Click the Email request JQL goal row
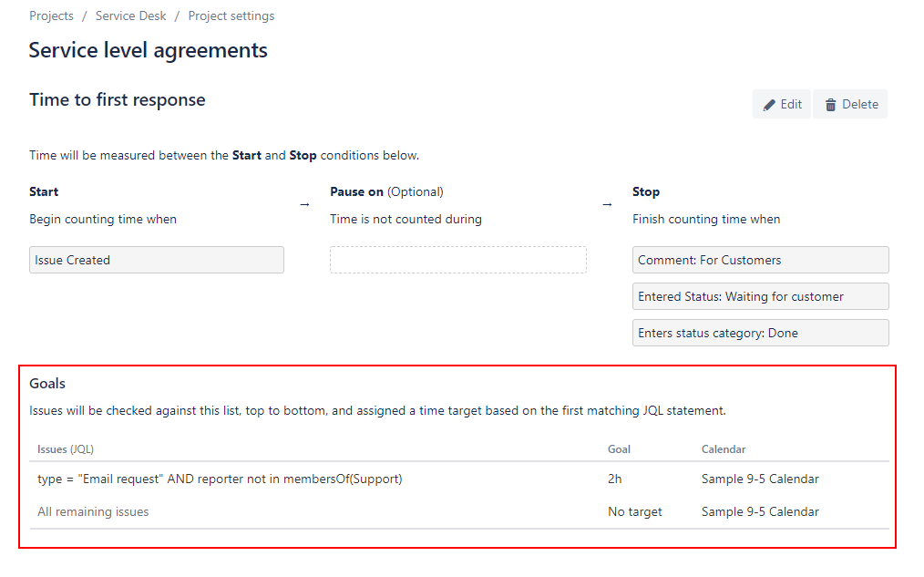The image size is (924, 577). [459, 479]
